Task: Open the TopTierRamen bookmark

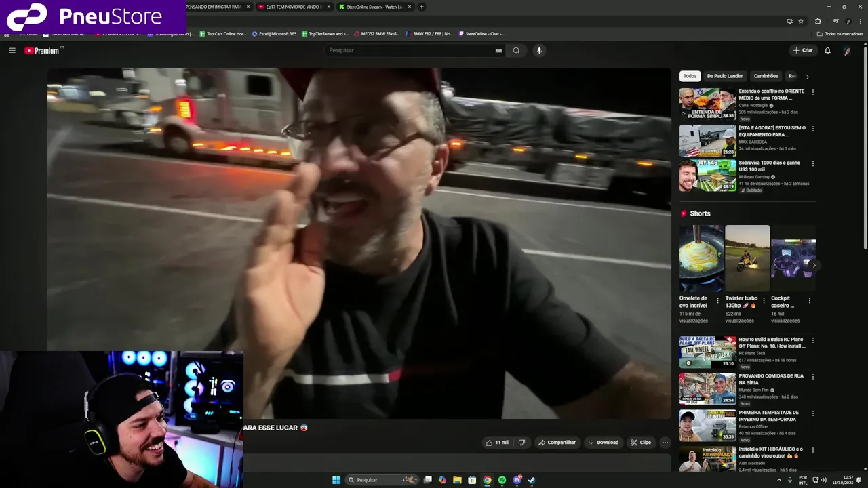Action: pyautogui.click(x=325, y=33)
